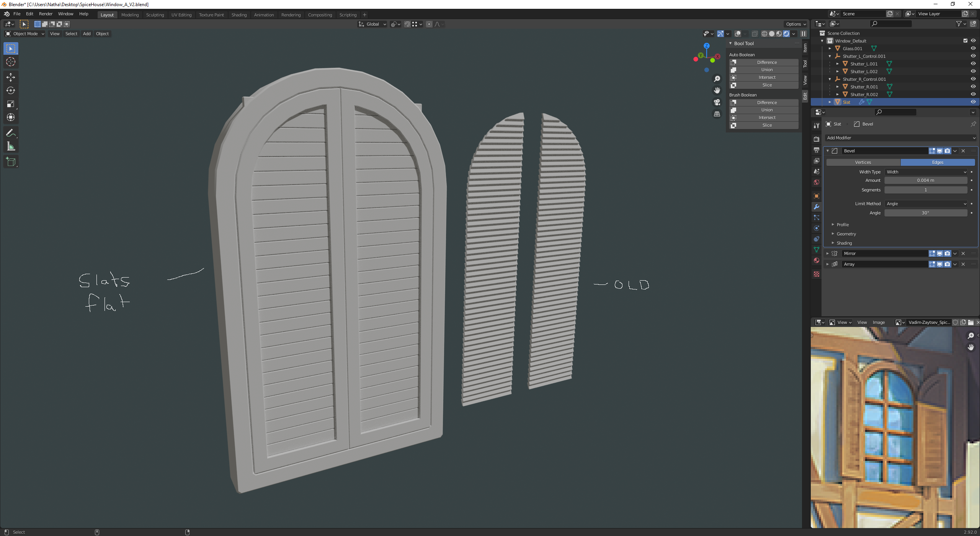Expand the Geometry section in Bevel

coord(846,234)
